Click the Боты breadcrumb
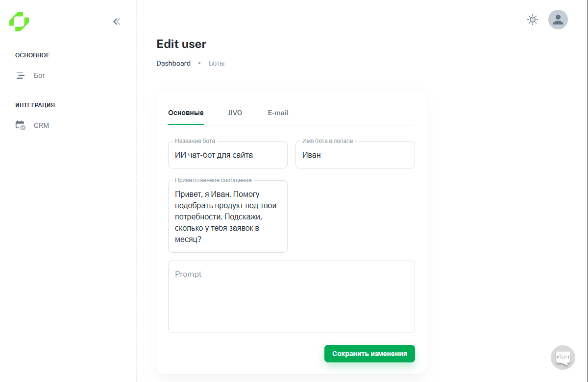588x382 pixels. [x=217, y=63]
